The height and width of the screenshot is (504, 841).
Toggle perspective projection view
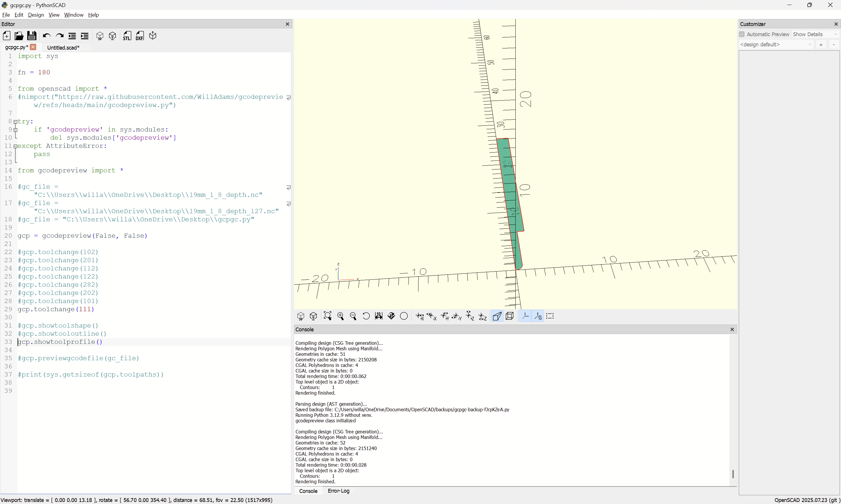point(497,316)
